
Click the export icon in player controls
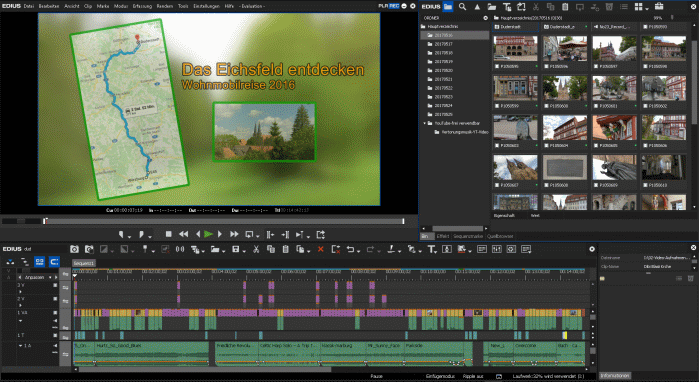click(x=321, y=234)
